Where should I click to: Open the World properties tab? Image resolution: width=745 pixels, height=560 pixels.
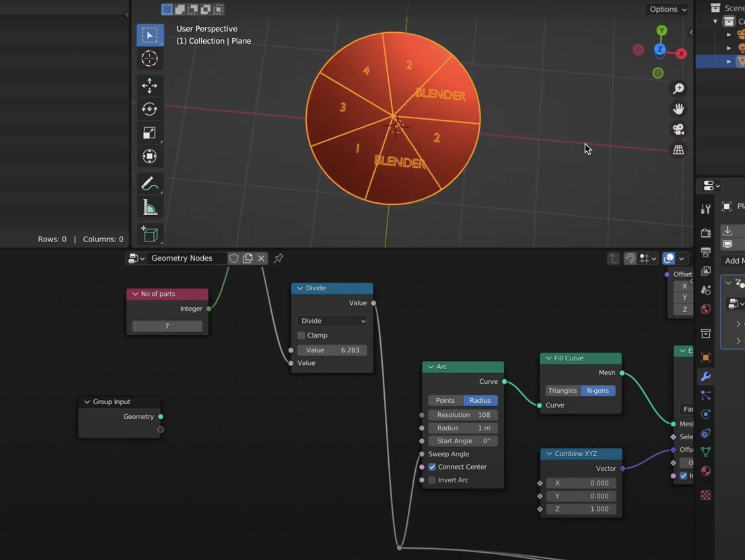[x=706, y=309]
